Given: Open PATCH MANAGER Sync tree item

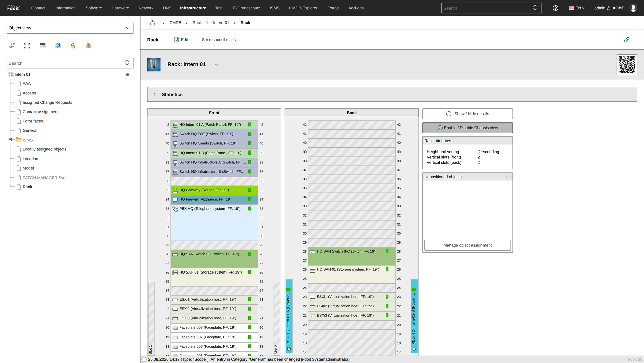Looking at the screenshot, I should point(45,178).
